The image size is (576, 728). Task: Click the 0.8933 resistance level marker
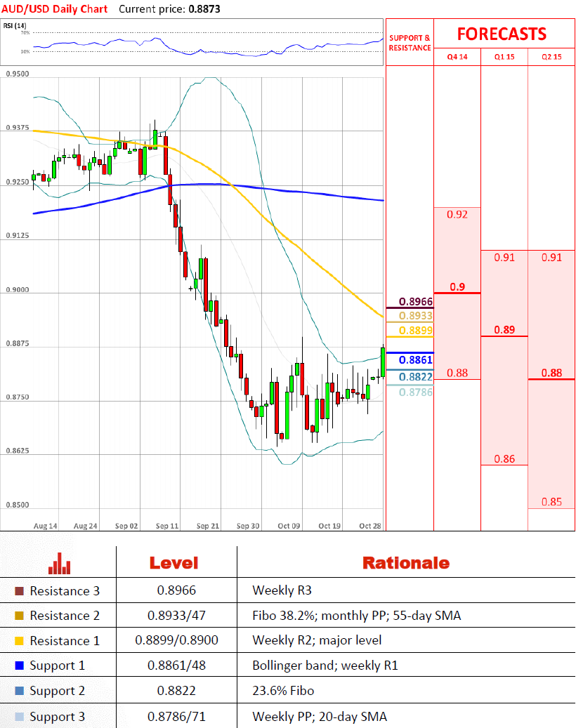pos(416,316)
